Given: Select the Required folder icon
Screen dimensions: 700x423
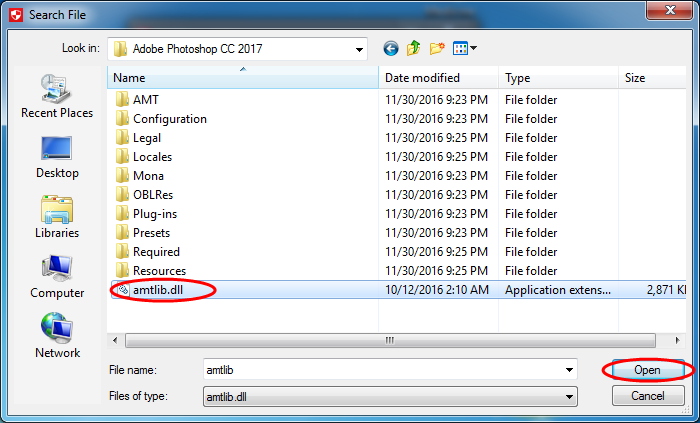Looking at the screenshot, I should click(x=122, y=252).
